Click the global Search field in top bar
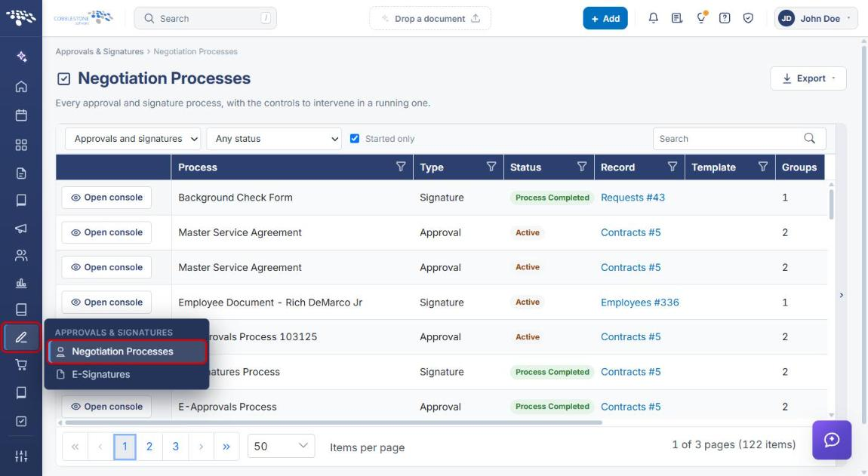868x476 pixels. click(205, 18)
